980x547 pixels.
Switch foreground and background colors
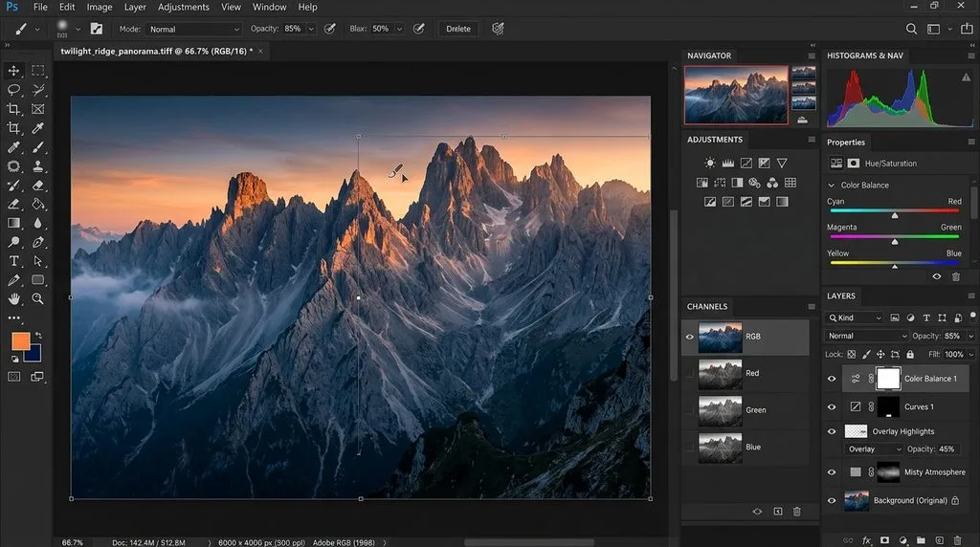click(x=38, y=336)
